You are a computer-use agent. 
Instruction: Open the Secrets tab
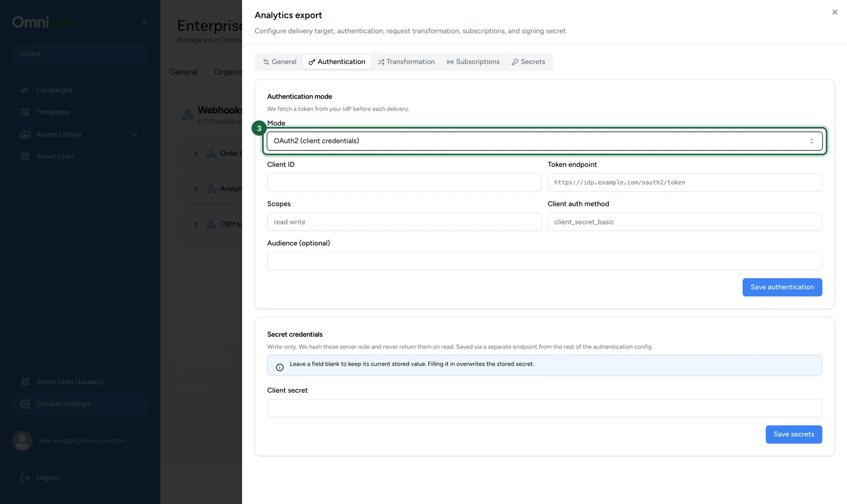[x=528, y=62]
